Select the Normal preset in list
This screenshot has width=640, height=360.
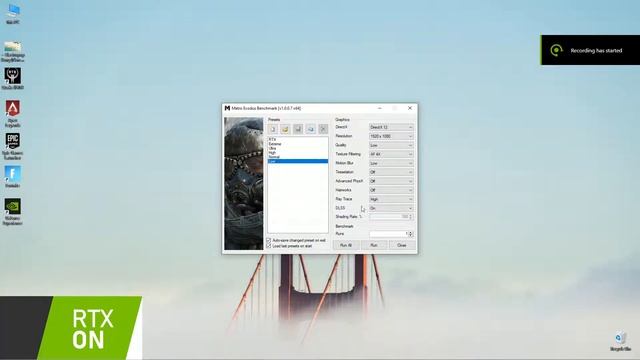[298, 157]
